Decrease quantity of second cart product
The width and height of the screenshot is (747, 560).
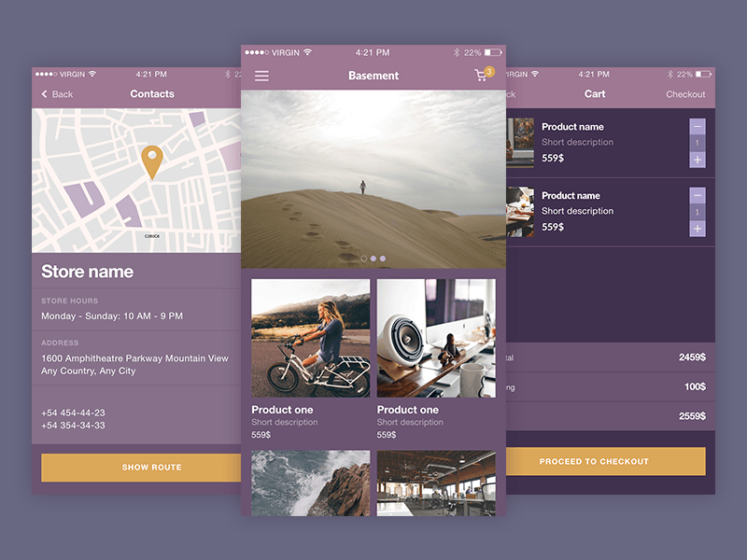[x=697, y=196]
